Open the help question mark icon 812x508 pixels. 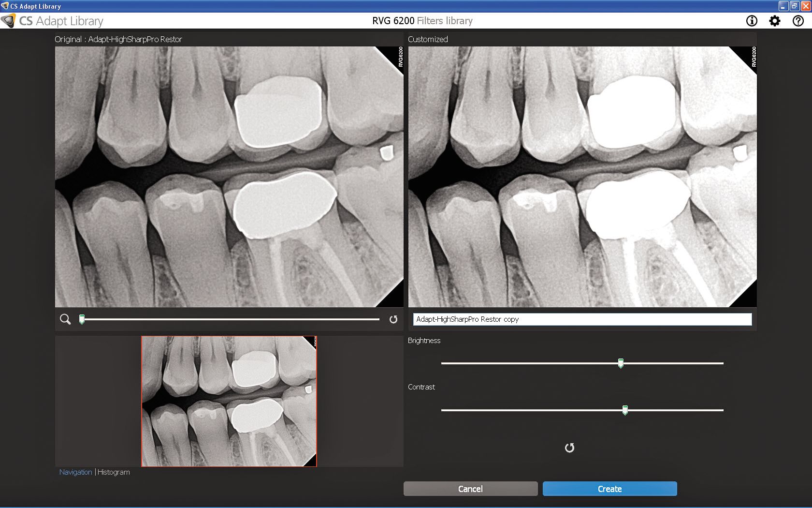[x=798, y=21]
